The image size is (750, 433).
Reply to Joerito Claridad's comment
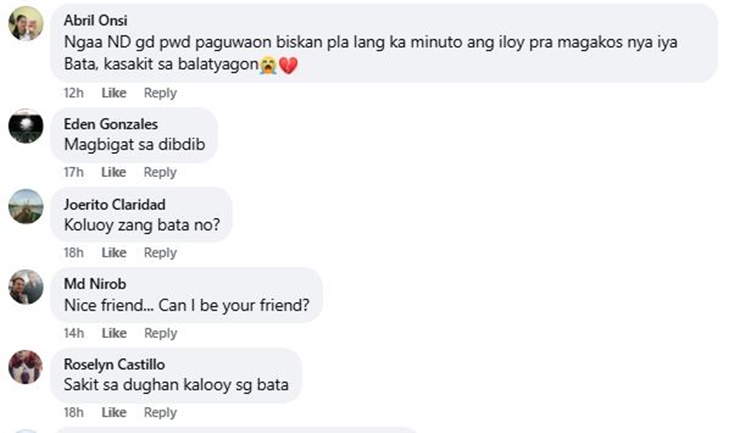(160, 253)
